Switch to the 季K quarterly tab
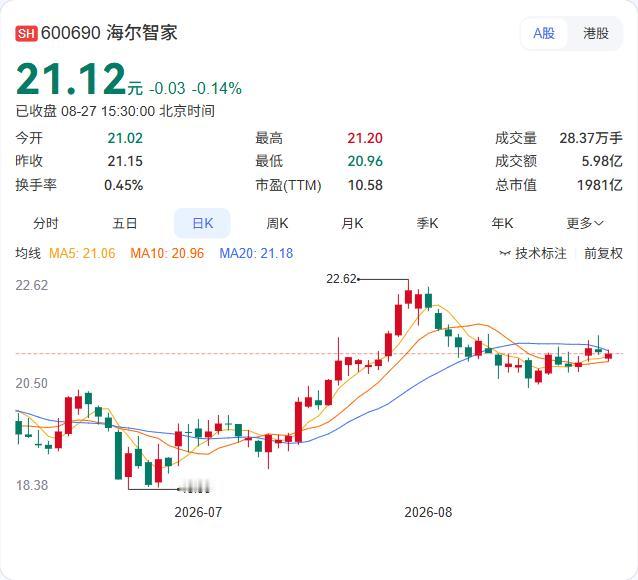The image size is (638, 580). click(x=427, y=223)
